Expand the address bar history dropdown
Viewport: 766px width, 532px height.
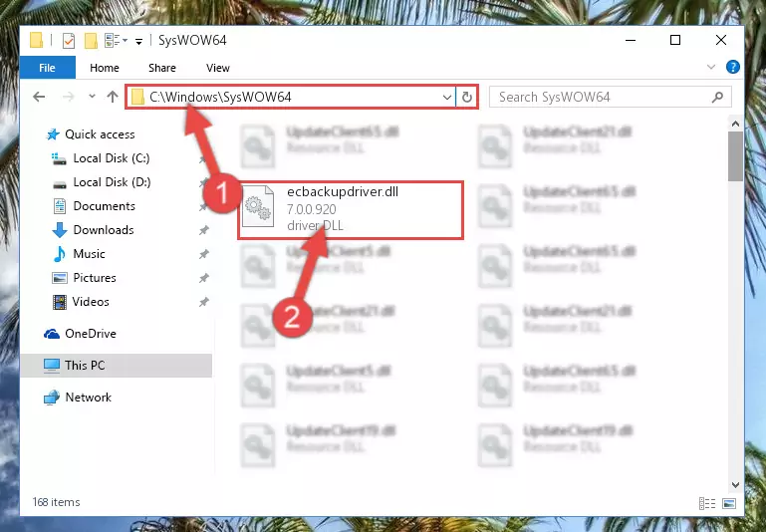point(446,98)
